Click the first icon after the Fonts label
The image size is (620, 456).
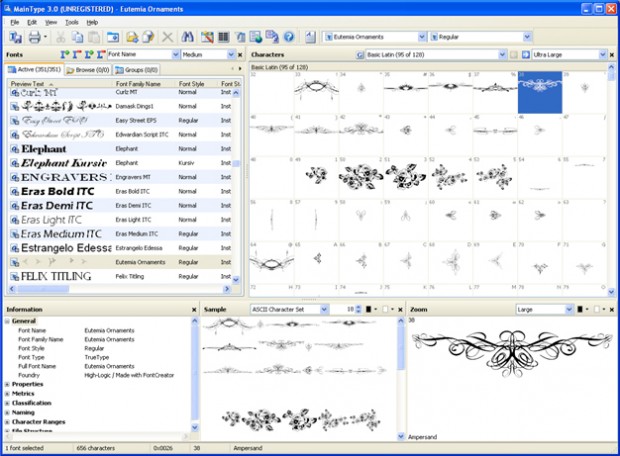tap(65, 55)
